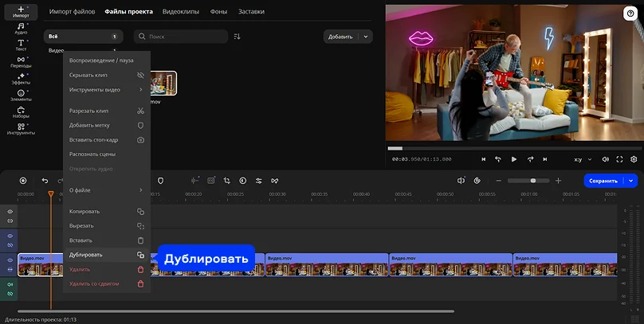644x324 pixels.
Task: Open the transition wizard icon in toolbar
Action: [275, 181]
